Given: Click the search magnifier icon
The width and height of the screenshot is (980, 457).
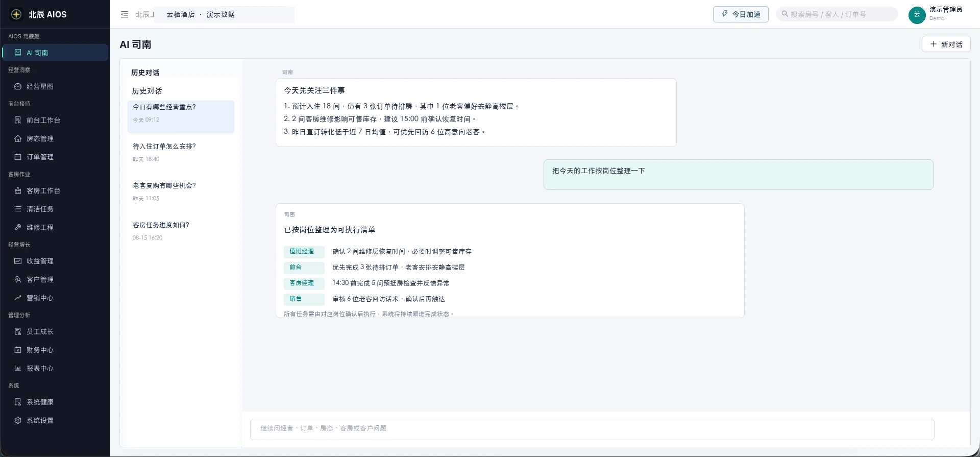Looking at the screenshot, I should [785, 14].
